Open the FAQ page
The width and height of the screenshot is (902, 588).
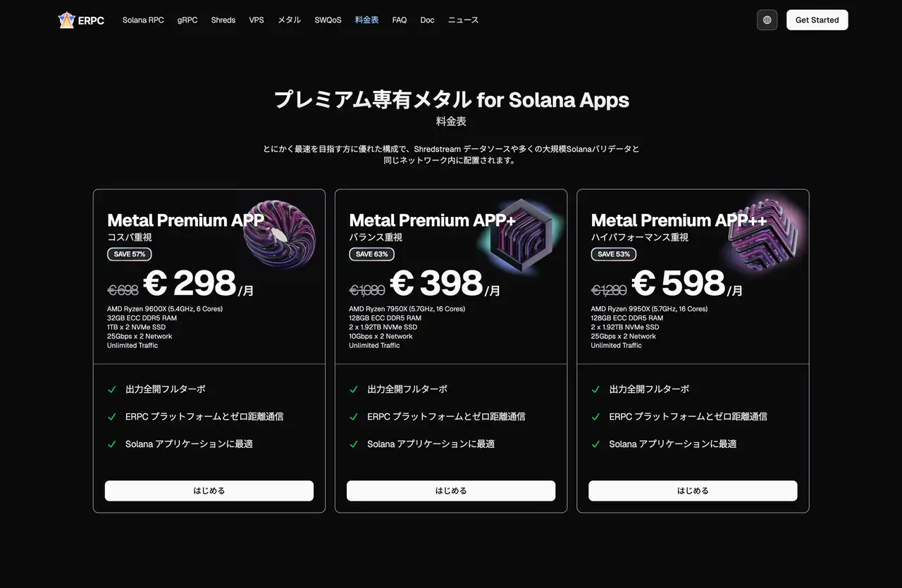(x=399, y=20)
